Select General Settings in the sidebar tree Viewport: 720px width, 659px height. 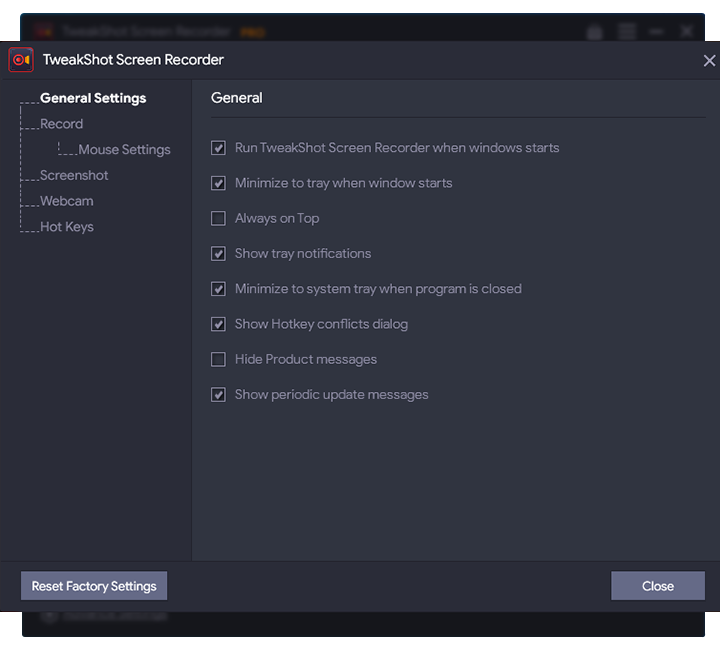pyautogui.click(x=93, y=98)
